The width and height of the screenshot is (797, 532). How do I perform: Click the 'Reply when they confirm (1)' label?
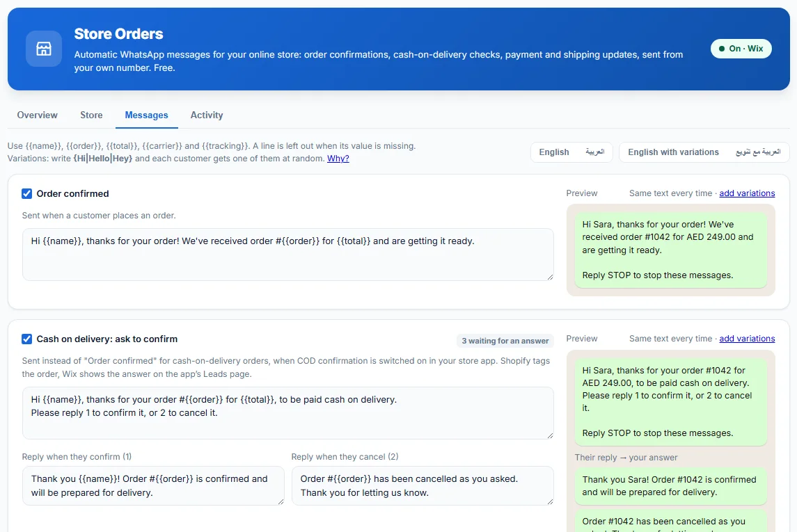pos(77,457)
